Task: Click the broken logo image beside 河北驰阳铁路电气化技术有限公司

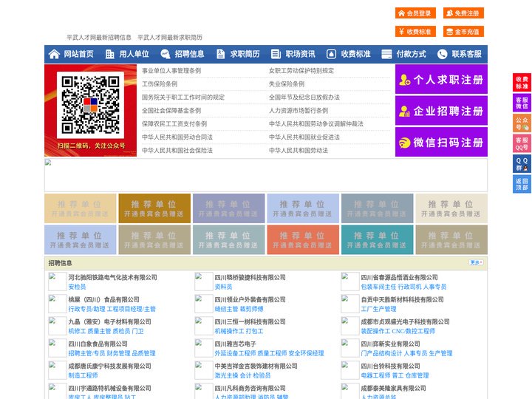Action: click(x=58, y=282)
